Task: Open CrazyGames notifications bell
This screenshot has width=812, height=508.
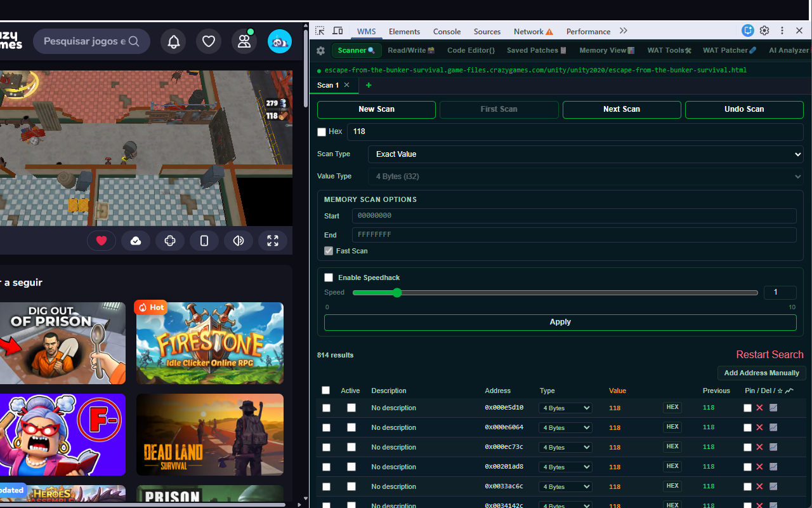Action: [174, 41]
